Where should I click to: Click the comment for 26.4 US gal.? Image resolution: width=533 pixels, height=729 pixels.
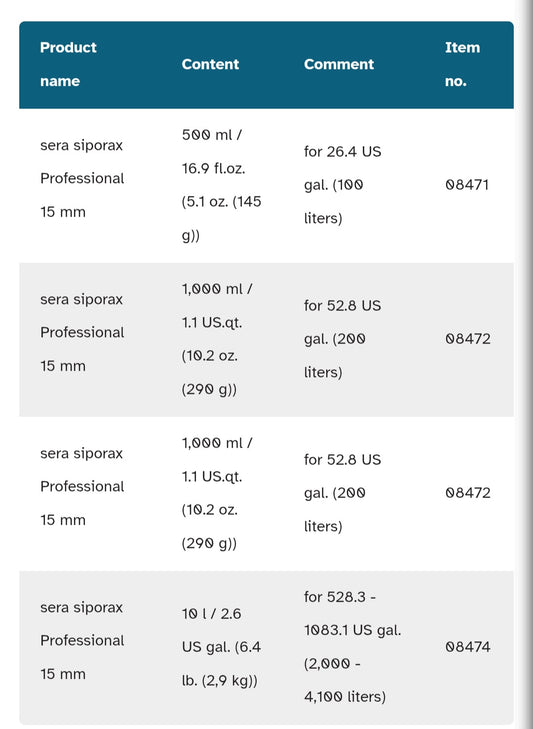point(342,185)
